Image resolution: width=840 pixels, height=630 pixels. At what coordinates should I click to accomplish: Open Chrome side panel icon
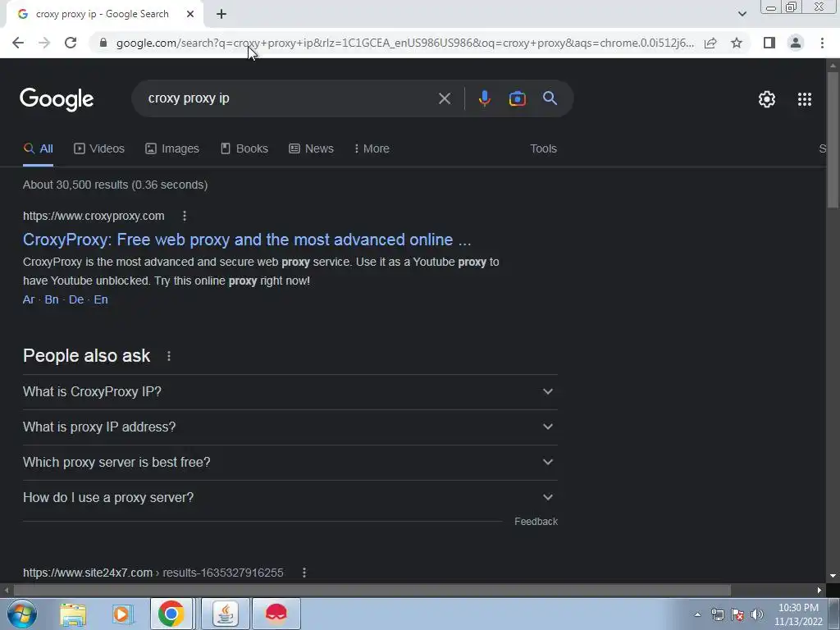tap(769, 43)
